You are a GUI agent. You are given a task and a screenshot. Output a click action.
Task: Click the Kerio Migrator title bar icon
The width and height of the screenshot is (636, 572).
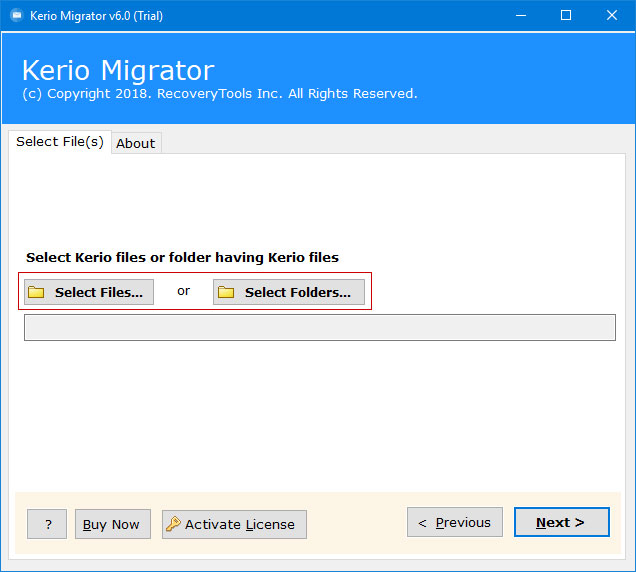coord(17,15)
